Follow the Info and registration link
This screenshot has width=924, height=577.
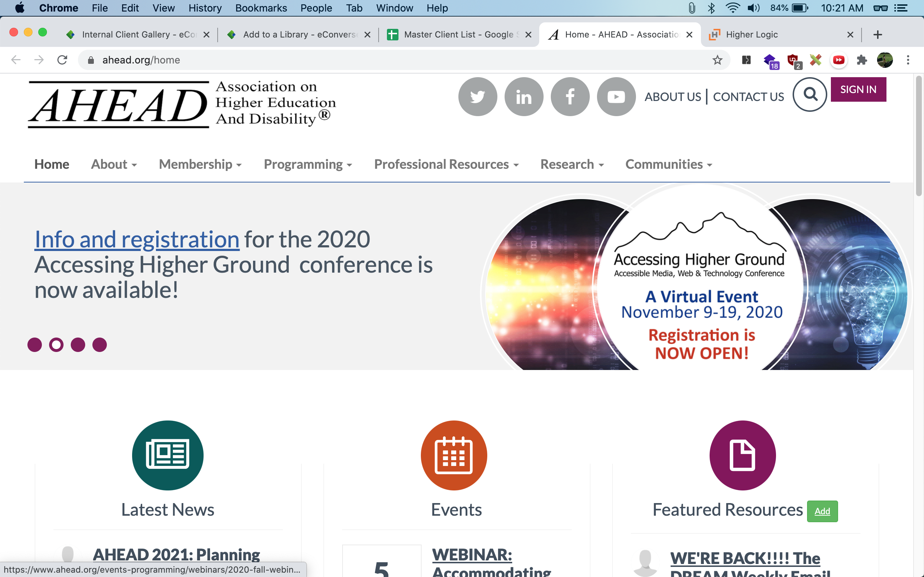coord(137,239)
